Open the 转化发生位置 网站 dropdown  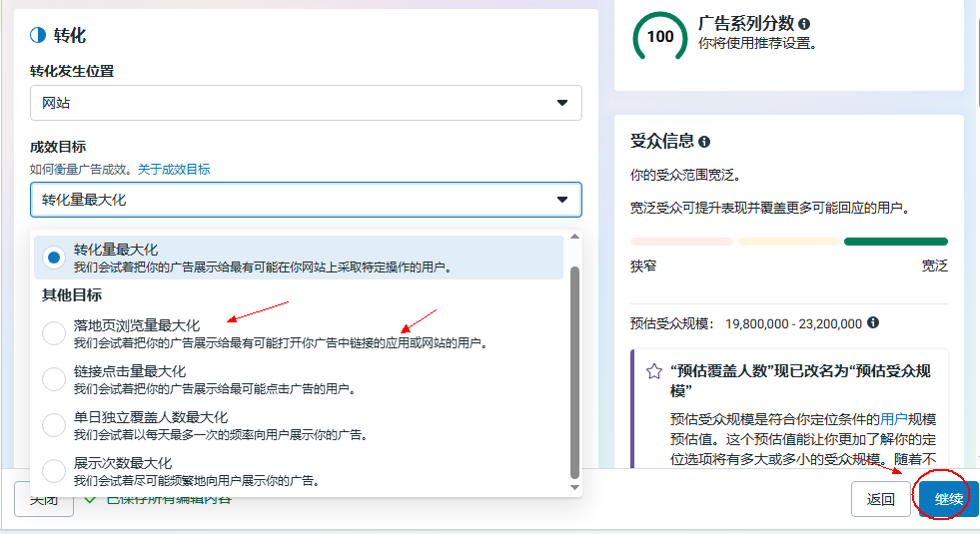pyautogui.click(x=306, y=103)
